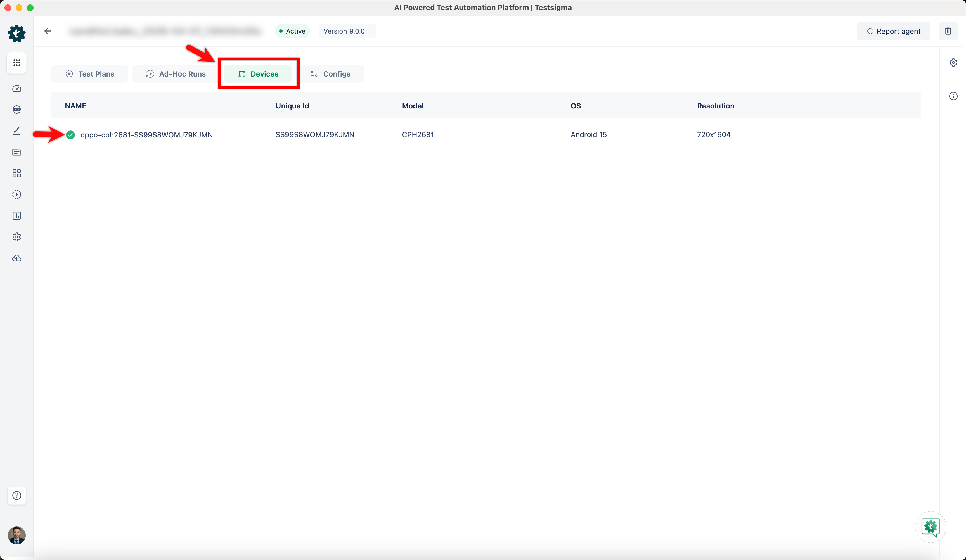Open the run results play icon
This screenshot has width=966, height=560.
pyautogui.click(x=16, y=195)
